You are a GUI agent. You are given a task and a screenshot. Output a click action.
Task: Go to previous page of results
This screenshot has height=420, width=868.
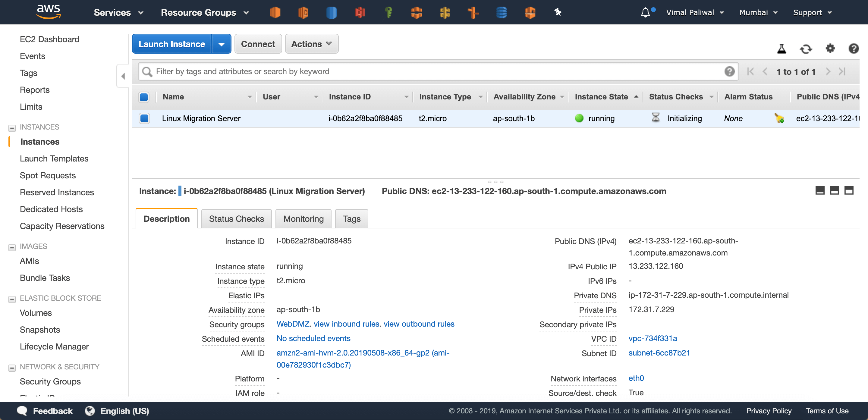pyautogui.click(x=765, y=71)
